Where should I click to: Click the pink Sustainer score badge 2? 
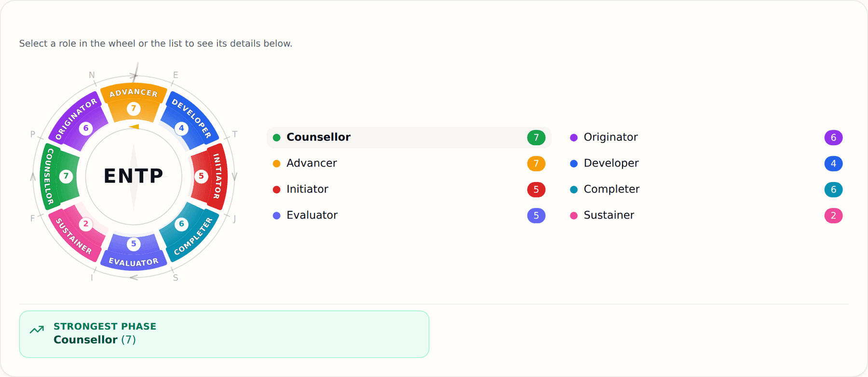coord(833,216)
